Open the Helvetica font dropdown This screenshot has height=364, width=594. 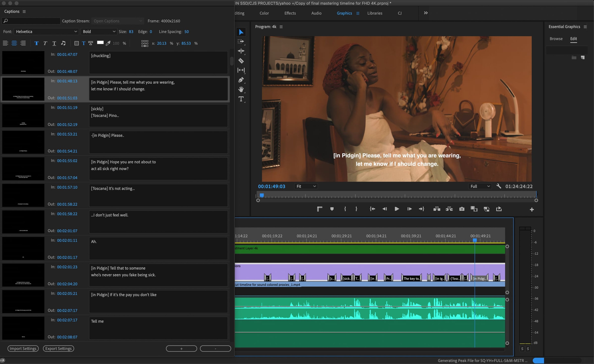coord(46,32)
